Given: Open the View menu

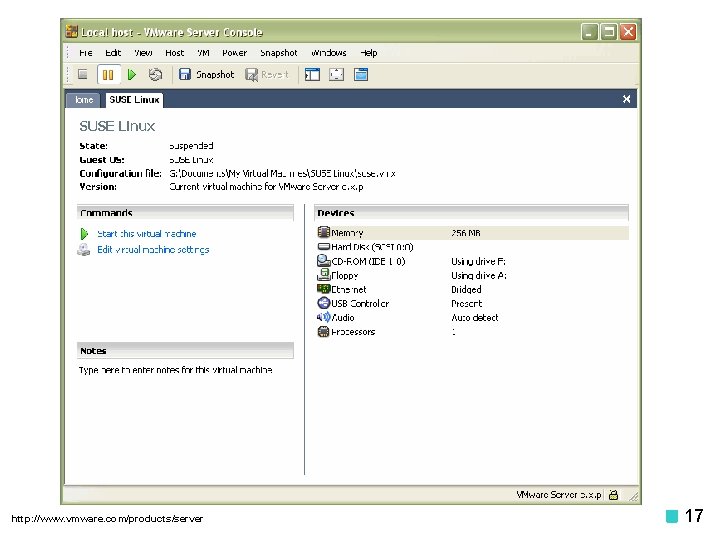Looking at the screenshot, I should (143, 53).
